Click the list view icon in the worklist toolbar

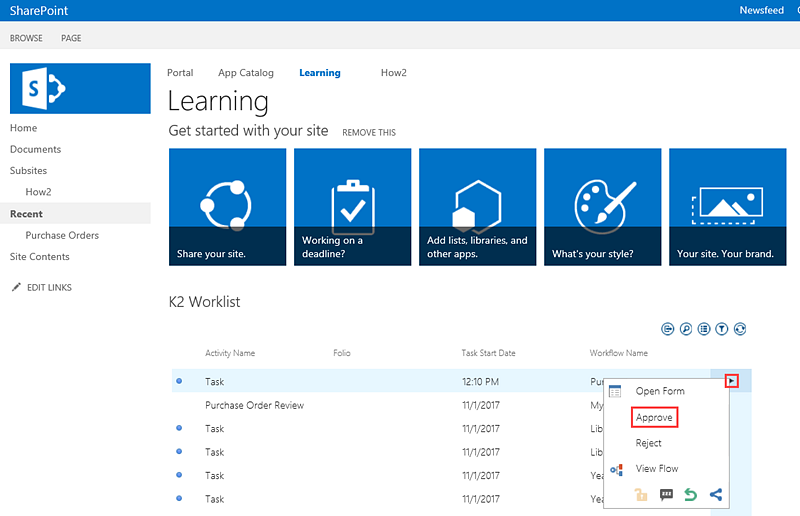pos(704,329)
